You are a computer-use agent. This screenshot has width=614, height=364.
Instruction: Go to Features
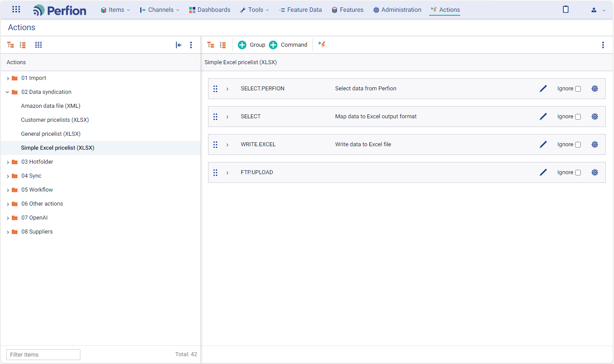[x=347, y=10]
